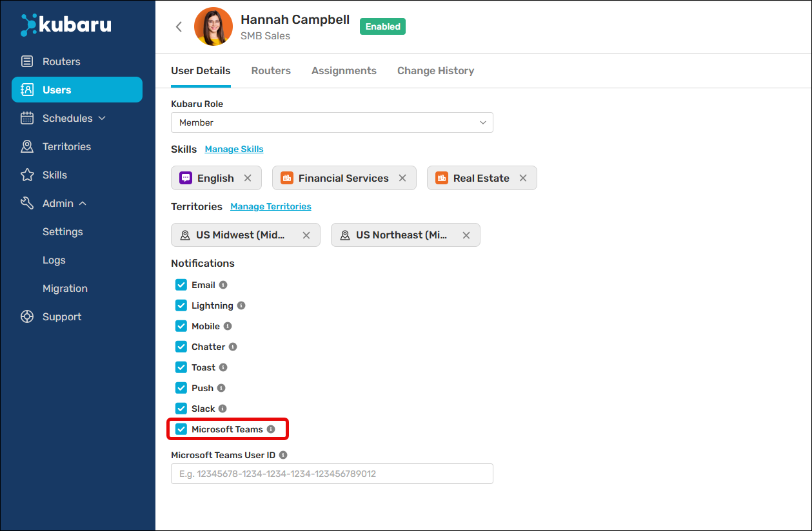Disable the Slack notification checkbox

click(x=181, y=409)
